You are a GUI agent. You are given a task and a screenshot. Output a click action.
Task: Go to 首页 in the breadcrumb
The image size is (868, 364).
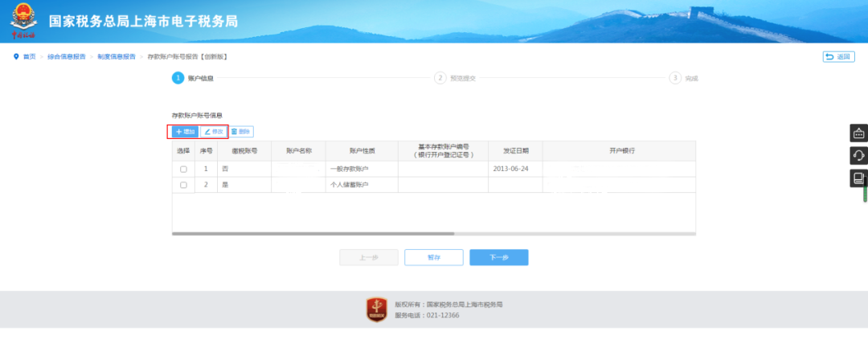(x=29, y=56)
